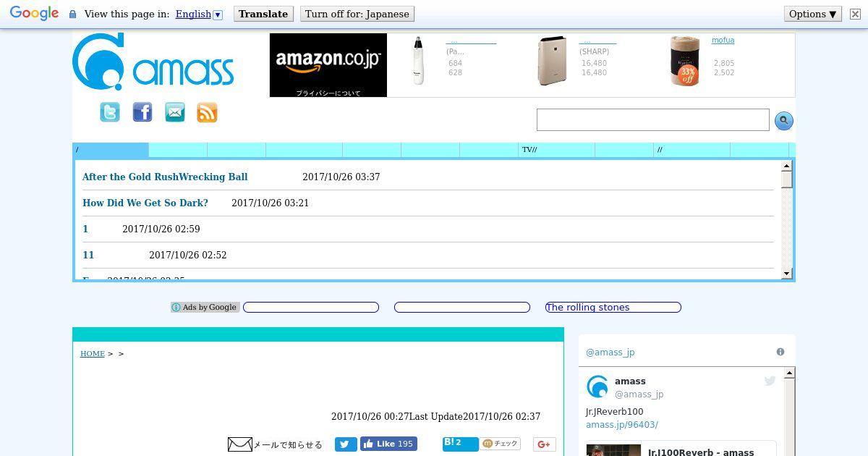Click the mofua product image

coord(684,61)
